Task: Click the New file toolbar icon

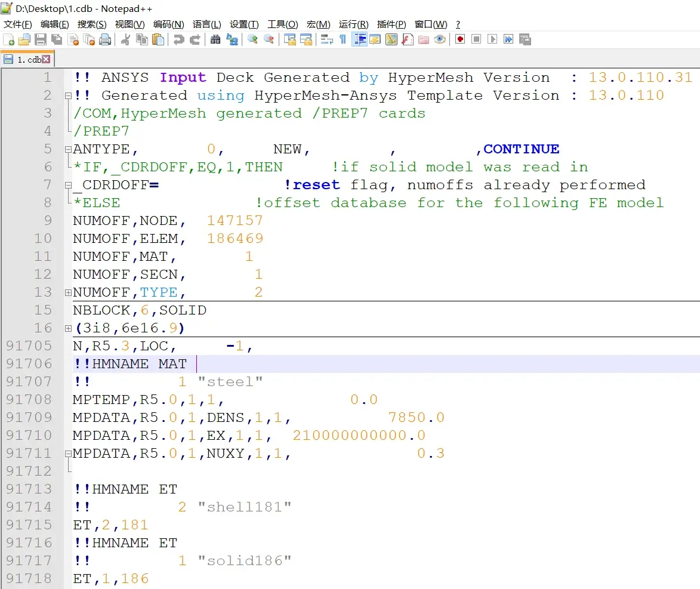Action: click(x=8, y=40)
